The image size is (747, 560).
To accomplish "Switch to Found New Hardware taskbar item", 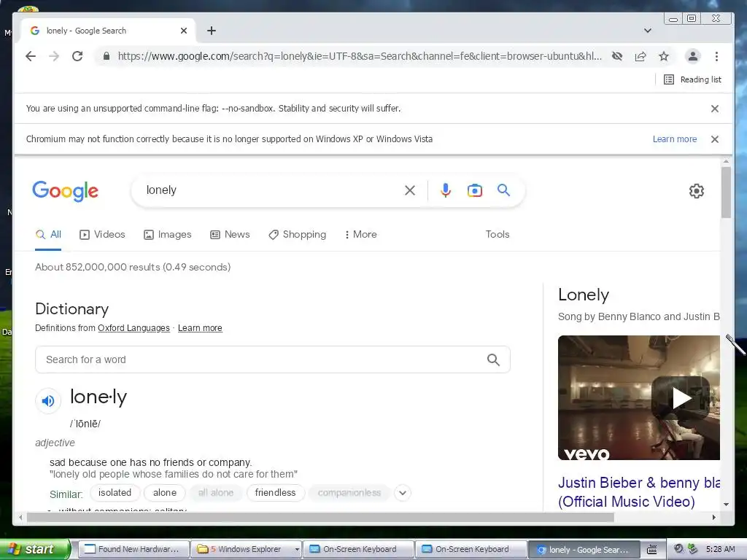I will [133, 549].
